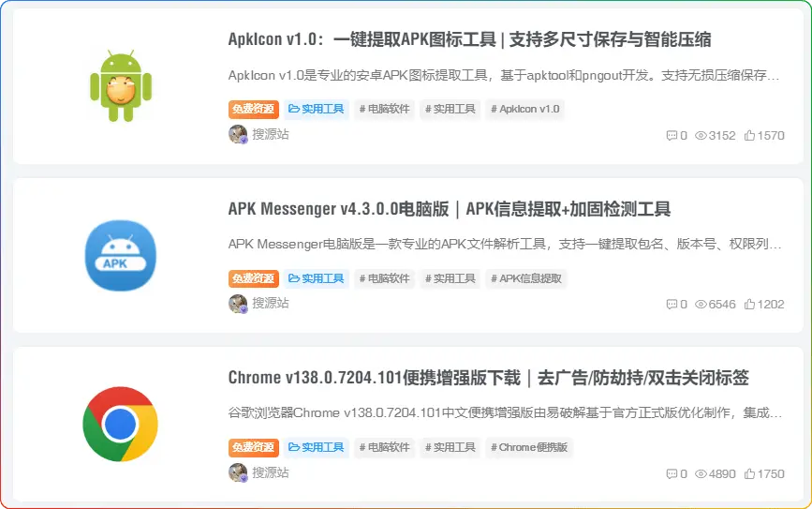812x509 pixels.
Task: Open the Chrome logo thumbnail
Action: coord(121,425)
